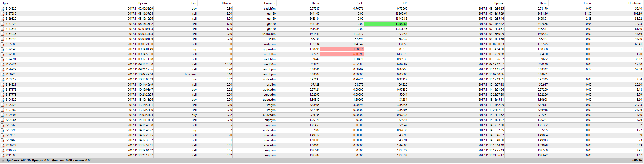644x164 pixels.
Task: Click the order icon for 3195422
Action: coord(3,105)
